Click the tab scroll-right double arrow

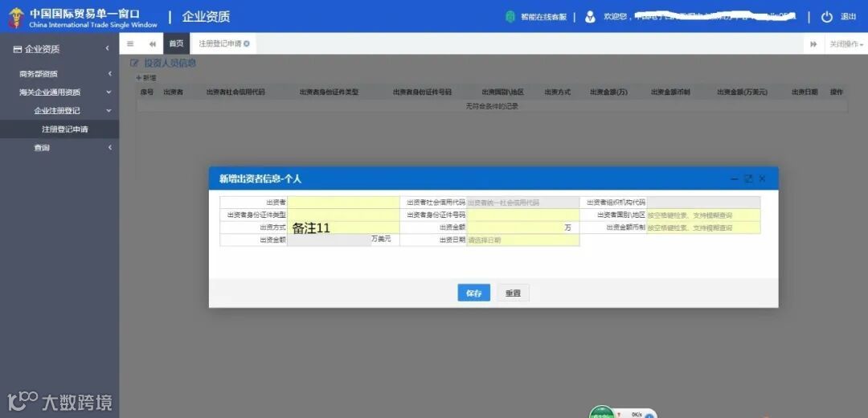[813, 43]
